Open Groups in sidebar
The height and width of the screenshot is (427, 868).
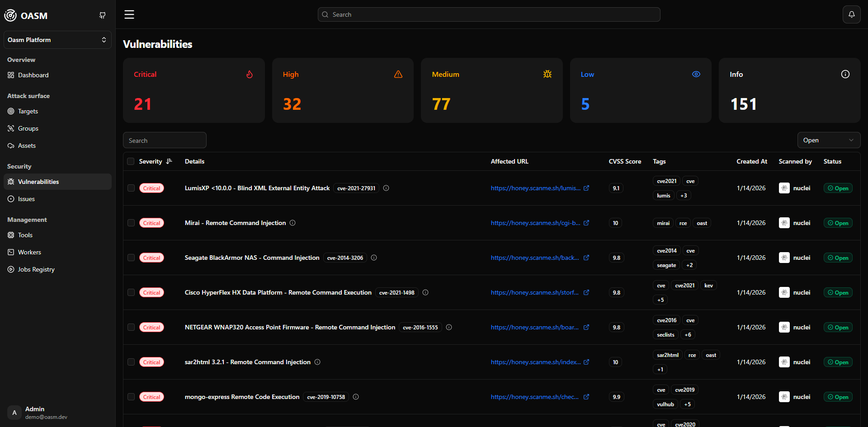click(x=57, y=128)
